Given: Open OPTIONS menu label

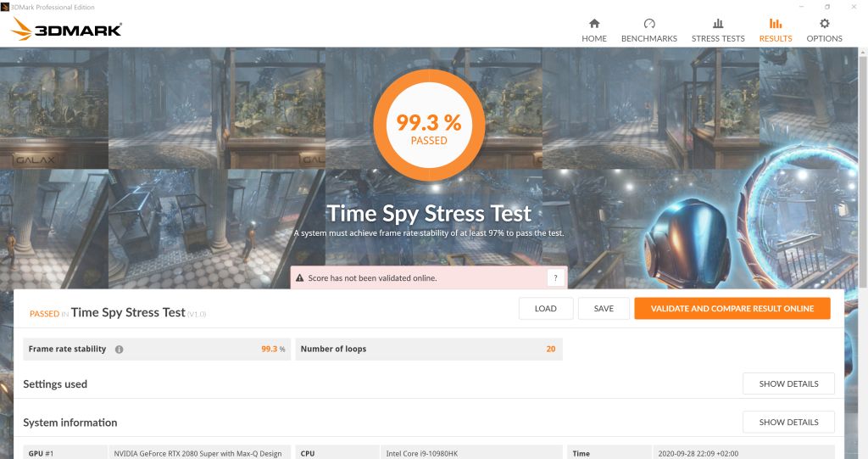Looking at the screenshot, I should pos(824,38).
